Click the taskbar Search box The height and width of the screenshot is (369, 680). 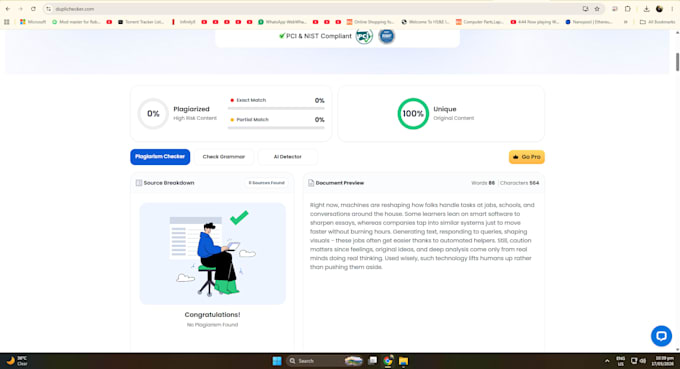(324, 361)
